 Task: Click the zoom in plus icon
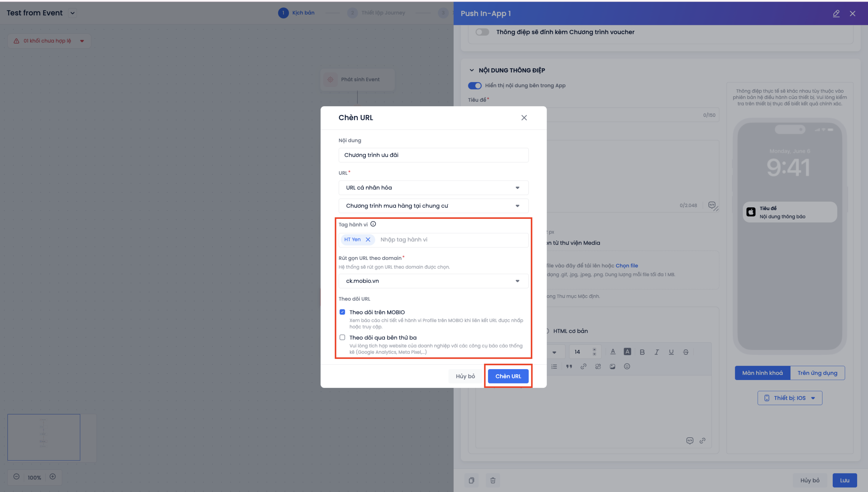(53, 477)
